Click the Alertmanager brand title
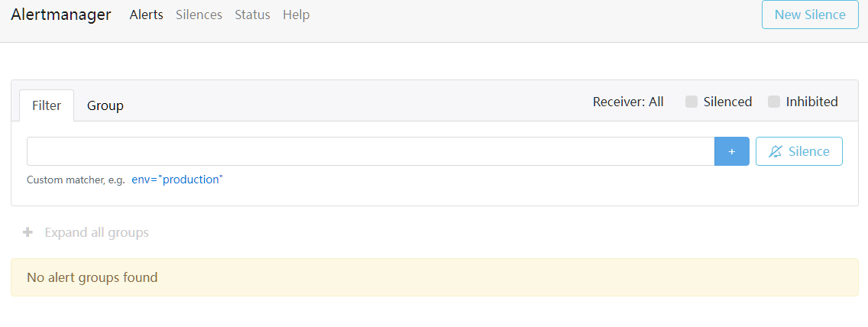Image resolution: width=868 pixels, height=327 pixels. [x=61, y=15]
